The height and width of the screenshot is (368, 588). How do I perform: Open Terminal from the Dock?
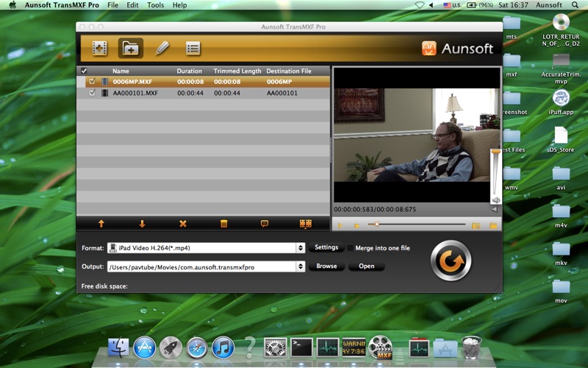[x=302, y=347]
